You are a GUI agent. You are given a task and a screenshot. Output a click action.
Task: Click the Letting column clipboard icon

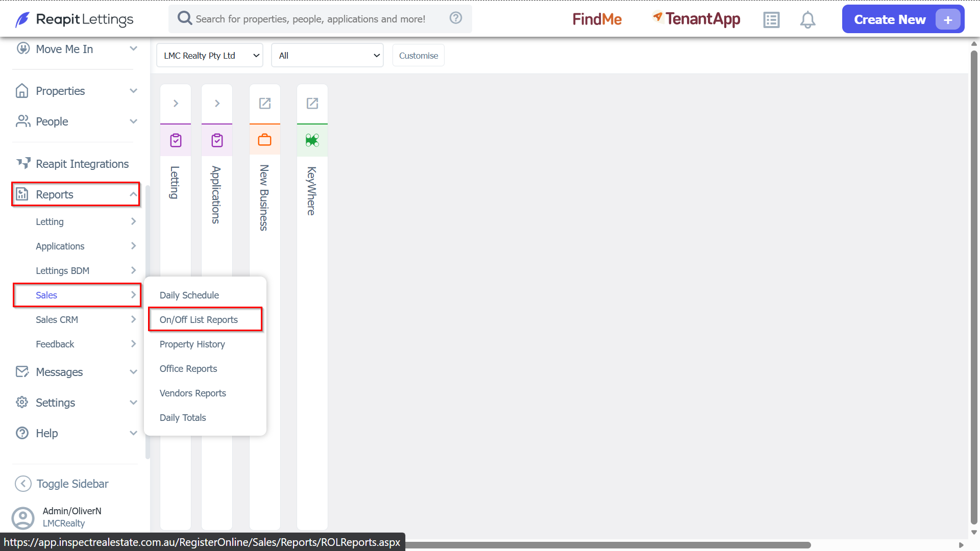[x=176, y=140]
